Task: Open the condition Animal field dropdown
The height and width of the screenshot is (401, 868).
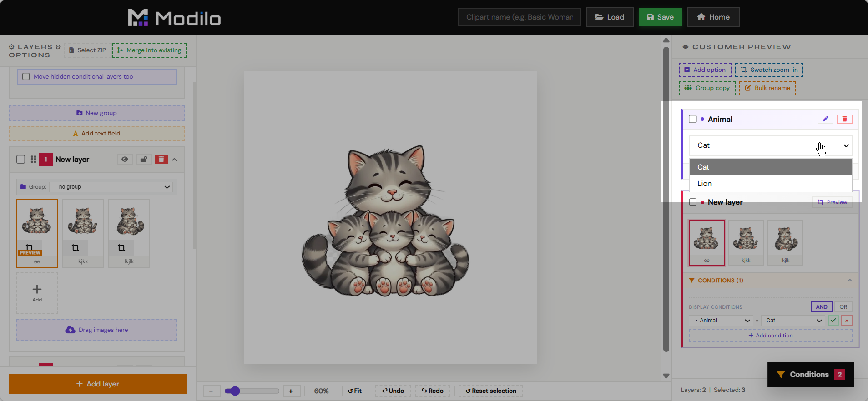Action: point(721,321)
